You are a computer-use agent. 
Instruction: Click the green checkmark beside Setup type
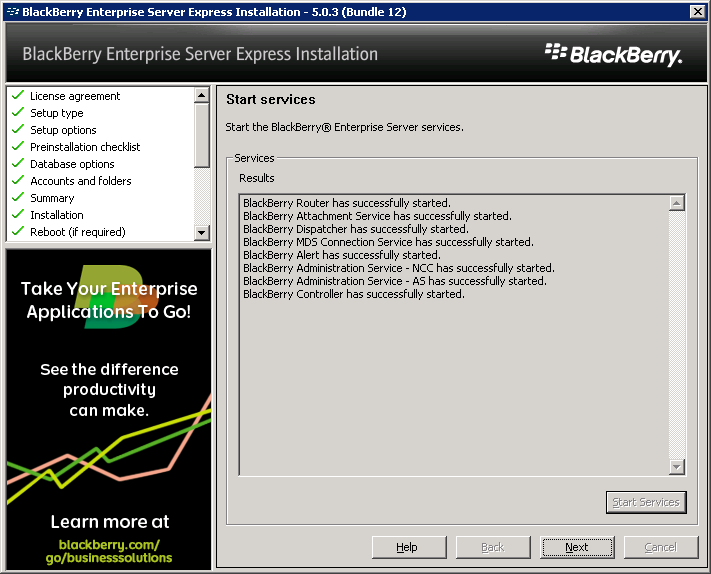pos(18,112)
